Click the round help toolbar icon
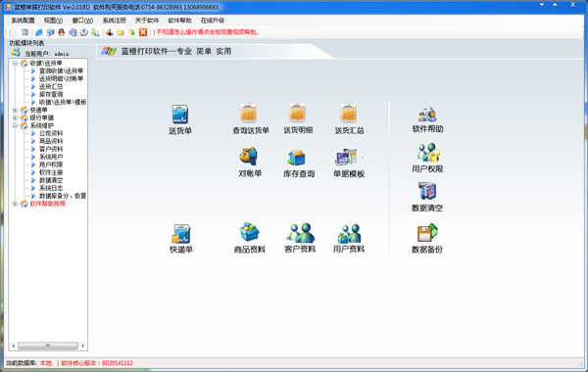 [x=84, y=32]
